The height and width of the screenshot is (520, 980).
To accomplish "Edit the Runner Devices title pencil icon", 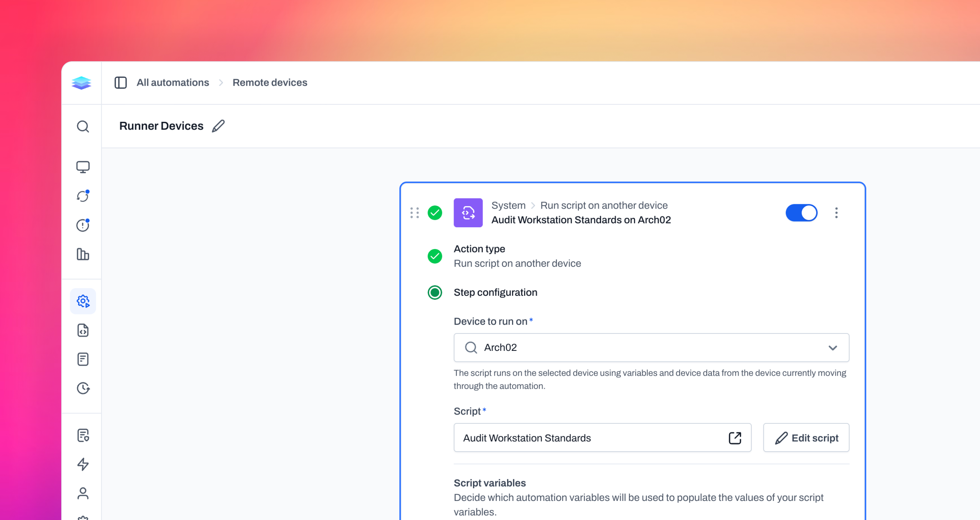I will [218, 126].
